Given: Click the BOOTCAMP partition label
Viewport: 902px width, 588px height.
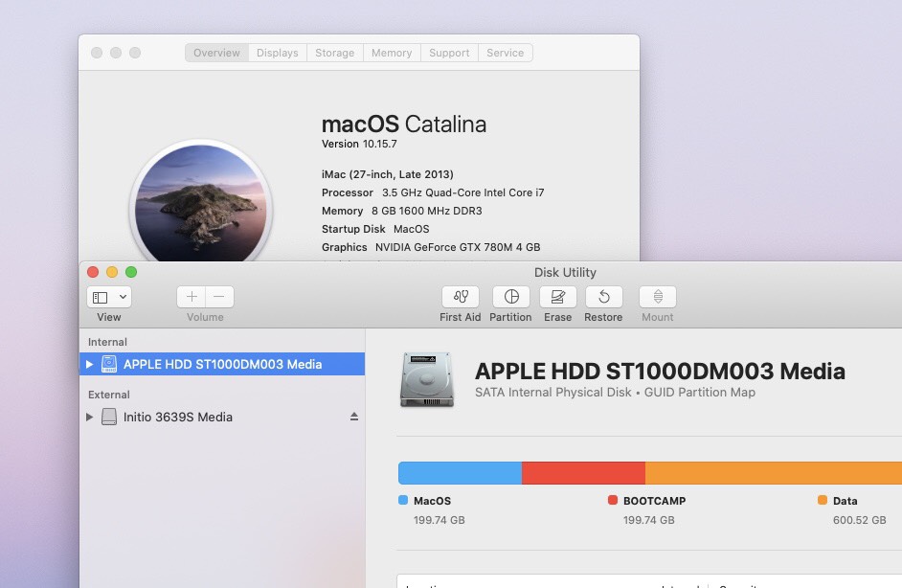Looking at the screenshot, I should click(655, 501).
